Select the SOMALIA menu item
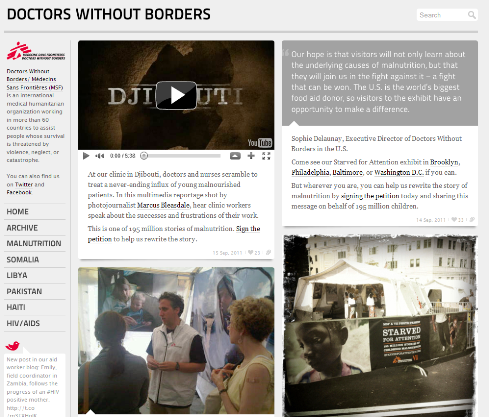The width and height of the screenshot is (489, 417). coord(23,260)
